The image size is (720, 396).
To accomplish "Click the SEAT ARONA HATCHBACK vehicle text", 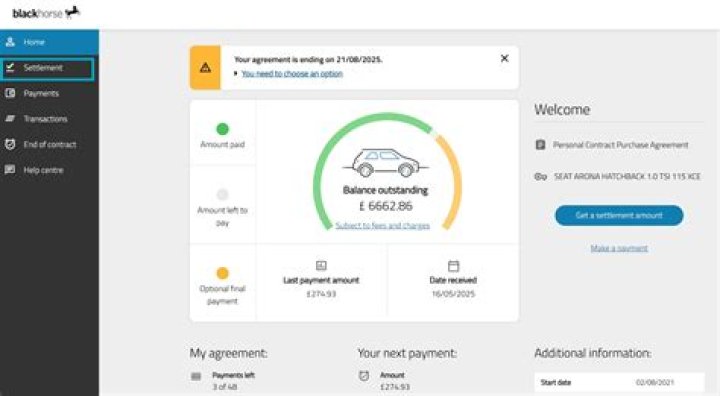I will (627, 176).
